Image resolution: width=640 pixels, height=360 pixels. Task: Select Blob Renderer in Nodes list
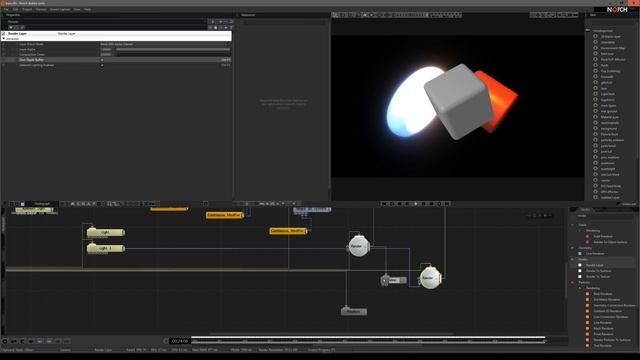point(602,294)
